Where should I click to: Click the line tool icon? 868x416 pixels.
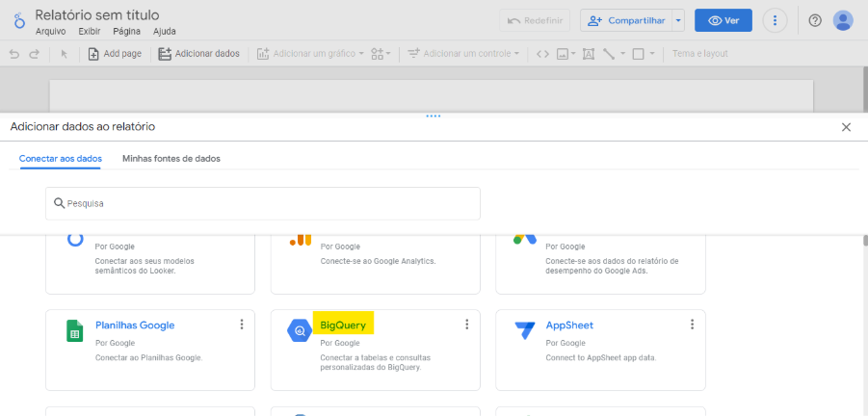coord(609,54)
